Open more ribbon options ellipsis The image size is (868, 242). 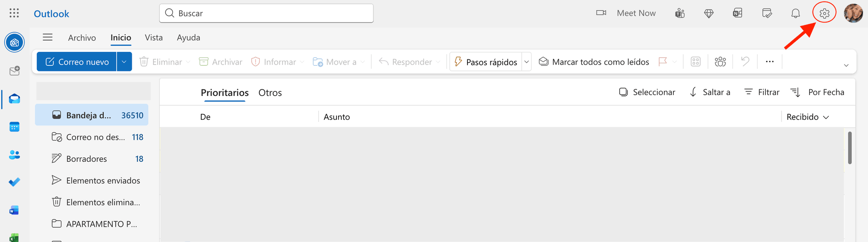pyautogui.click(x=770, y=62)
